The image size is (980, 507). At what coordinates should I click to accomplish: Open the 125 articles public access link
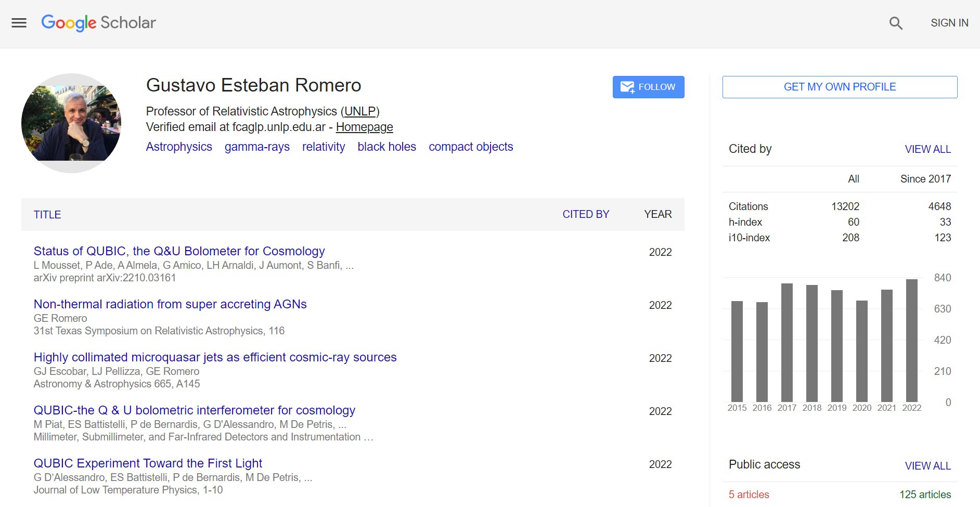pos(925,495)
